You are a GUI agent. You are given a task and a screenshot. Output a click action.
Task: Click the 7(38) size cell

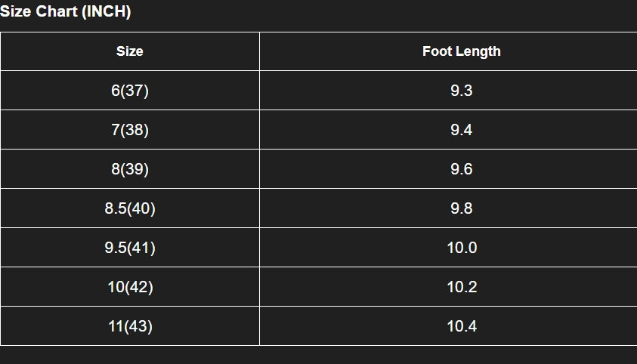coord(130,129)
